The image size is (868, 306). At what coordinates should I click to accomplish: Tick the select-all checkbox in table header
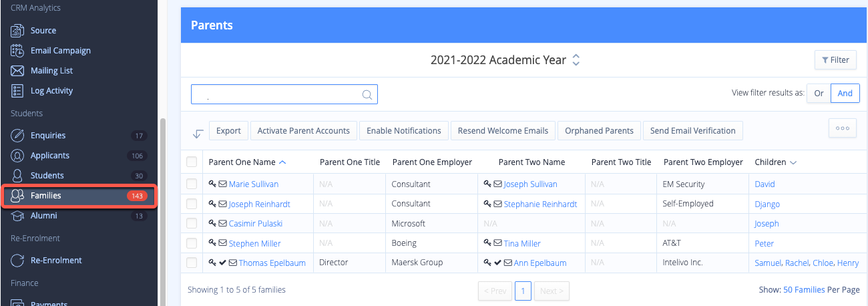click(192, 162)
